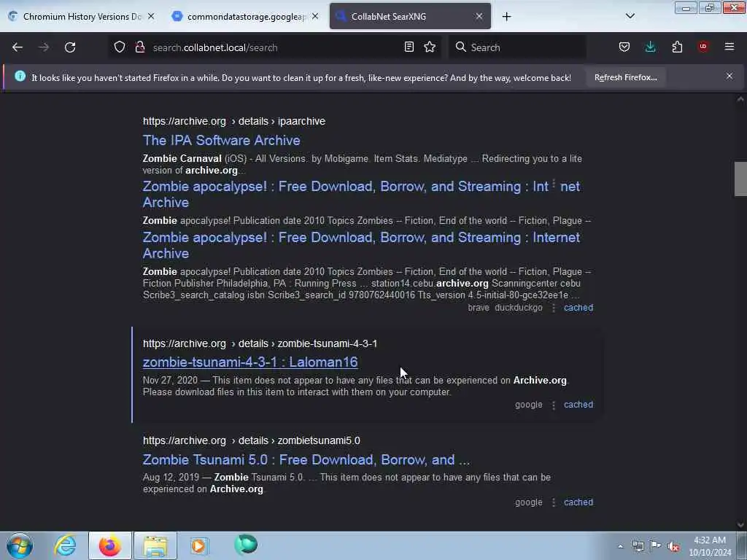Click the scrollbar down arrow
747x560 pixels.
point(740,525)
